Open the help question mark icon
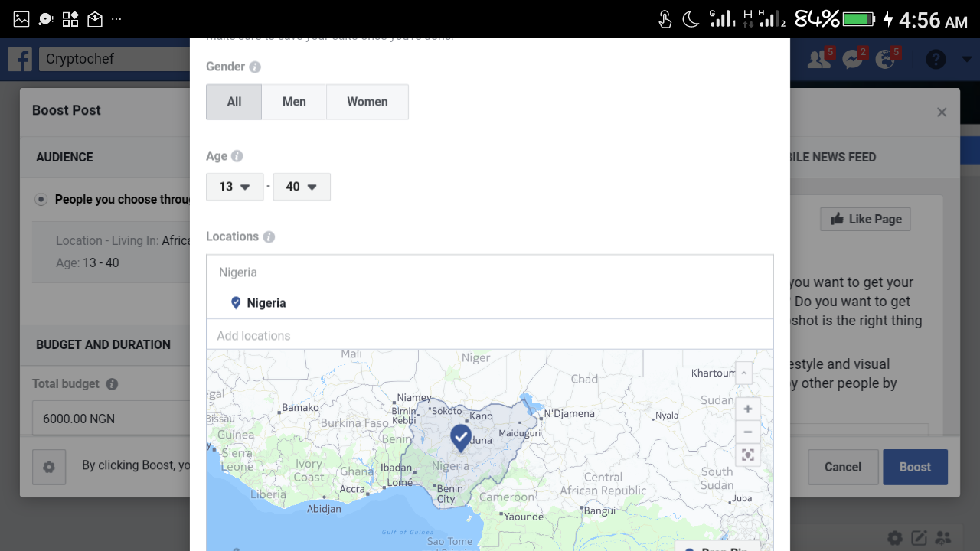 [x=936, y=59]
